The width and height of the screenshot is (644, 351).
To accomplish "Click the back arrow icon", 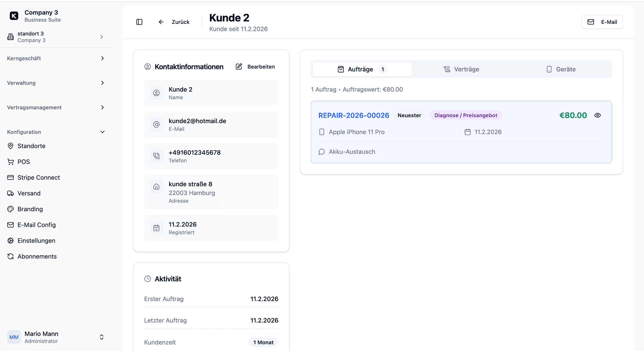I will [x=161, y=22].
